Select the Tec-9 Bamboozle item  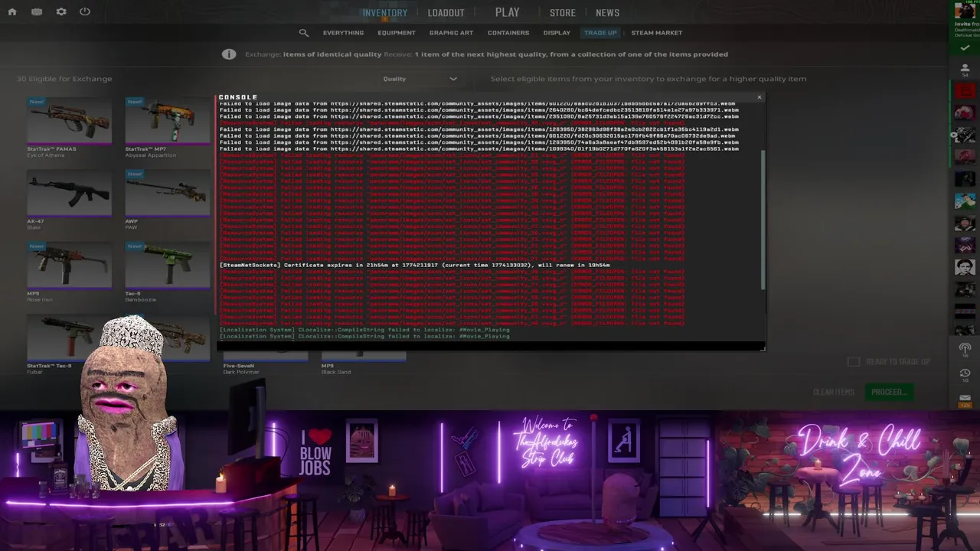(167, 272)
